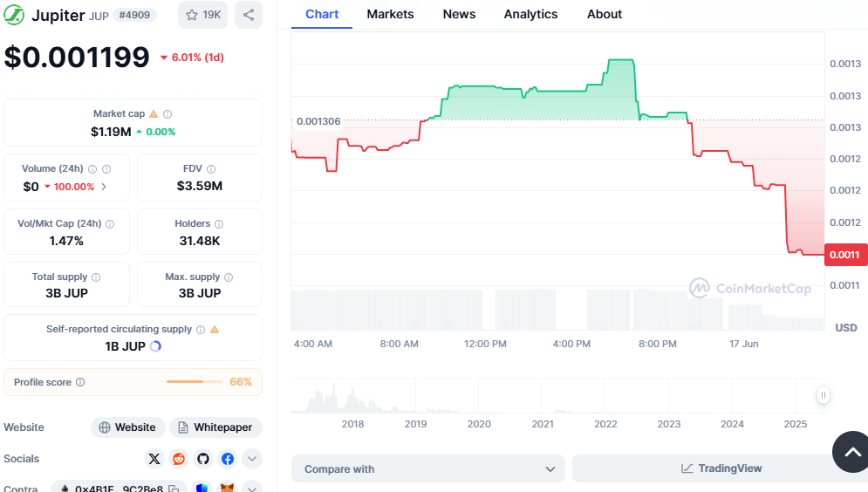Switch to TradingView chart mode
The image size is (868, 492).
tap(721, 468)
